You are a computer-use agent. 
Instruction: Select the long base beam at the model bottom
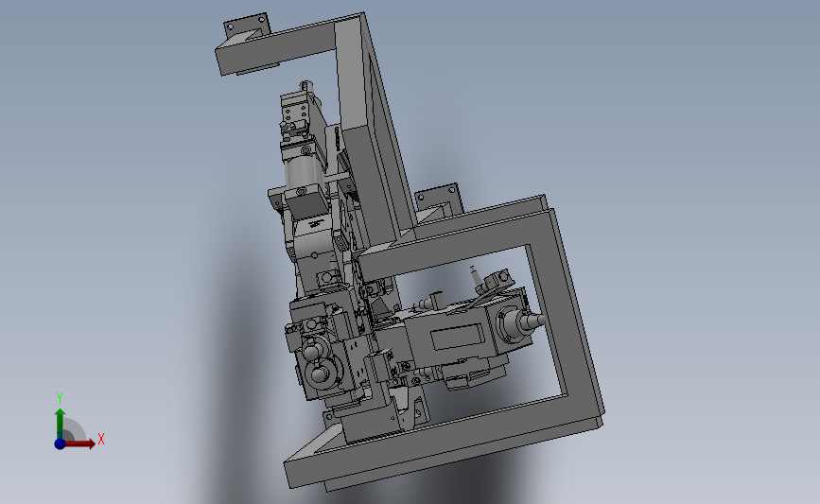tap(445, 445)
